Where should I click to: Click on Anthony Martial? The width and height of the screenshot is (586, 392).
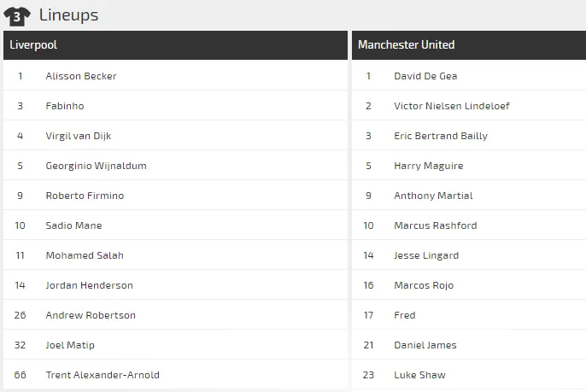433,196
